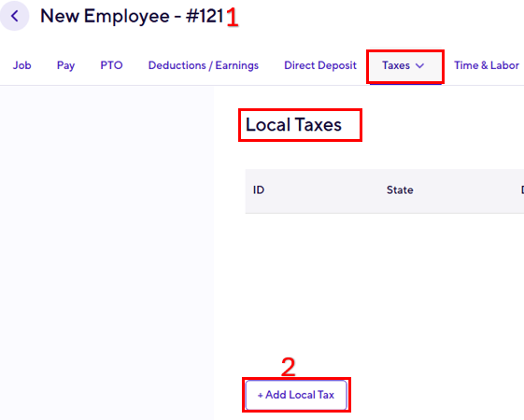This screenshot has height=420, width=524.
Task: Click the New Employee - #121 title
Action: (132, 16)
